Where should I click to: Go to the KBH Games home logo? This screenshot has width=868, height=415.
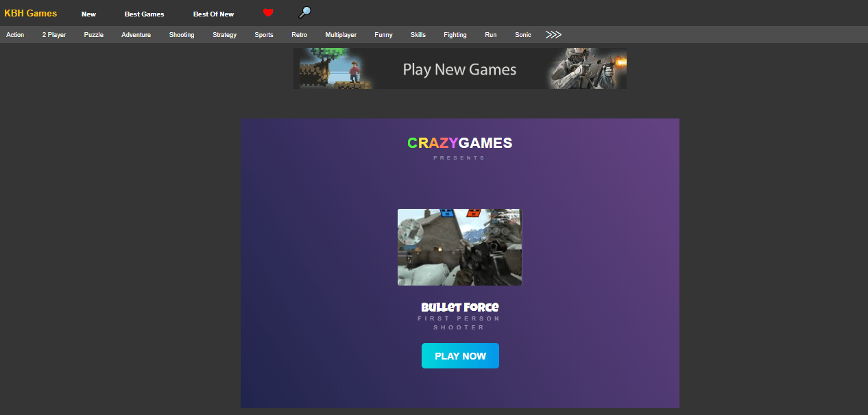click(x=31, y=14)
